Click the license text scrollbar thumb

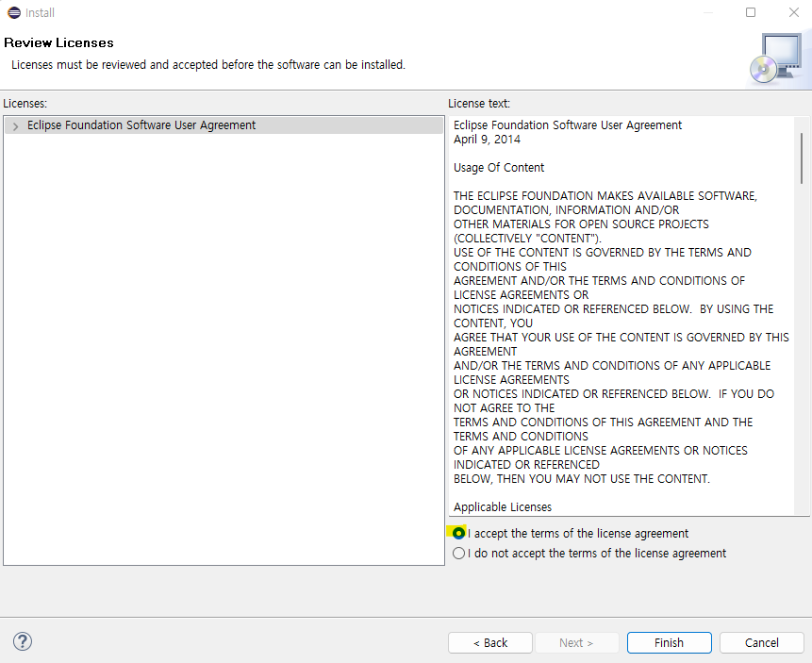coord(802,158)
